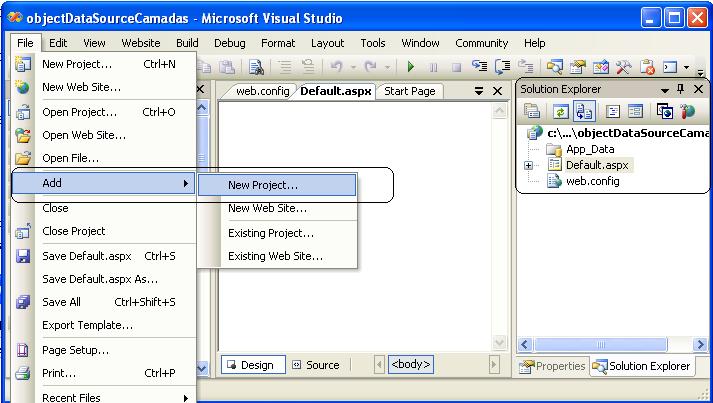The height and width of the screenshot is (403, 713).
Task: Switch to Design view
Action: pos(253,365)
